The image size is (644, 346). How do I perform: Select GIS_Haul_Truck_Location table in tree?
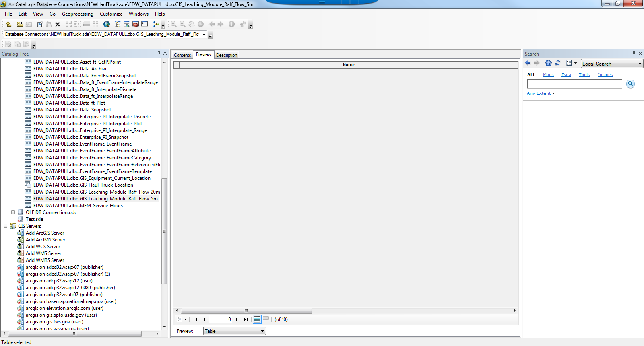(83, 185)
